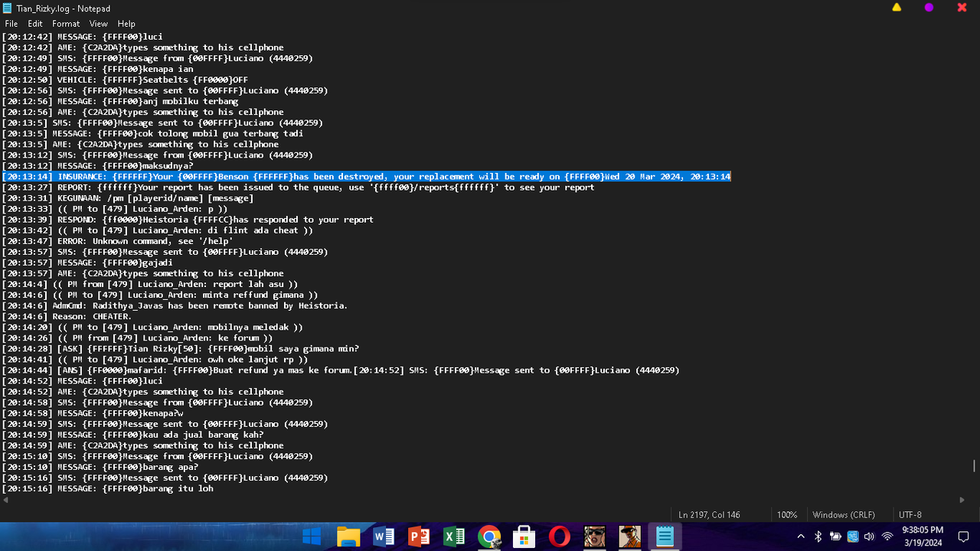Click the 'KEGUNAAN: /pm [playerid/name] [message]' line
Viewport: 980px width, 551px height.
pos(127,198)
